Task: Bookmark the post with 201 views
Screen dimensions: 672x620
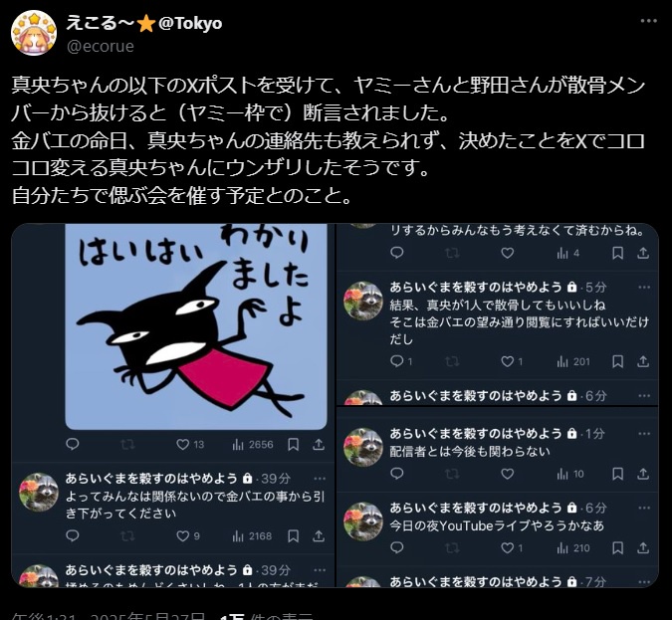Action: 617,361
